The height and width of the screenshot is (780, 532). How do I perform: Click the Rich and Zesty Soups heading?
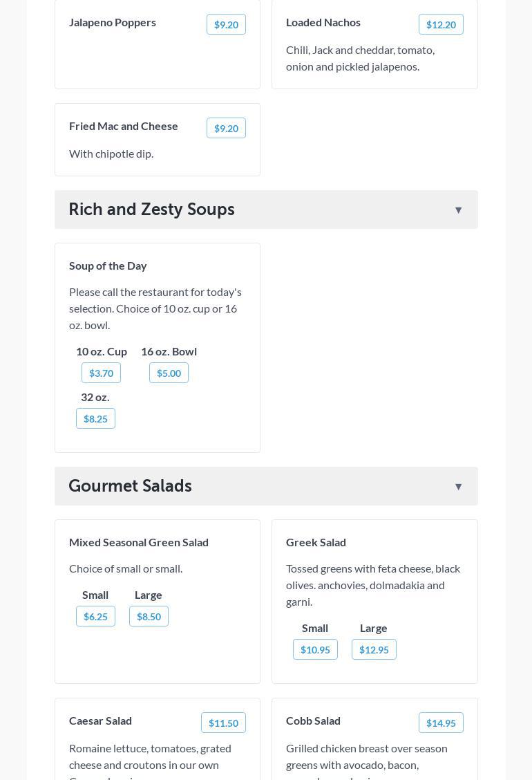[151, 210]
